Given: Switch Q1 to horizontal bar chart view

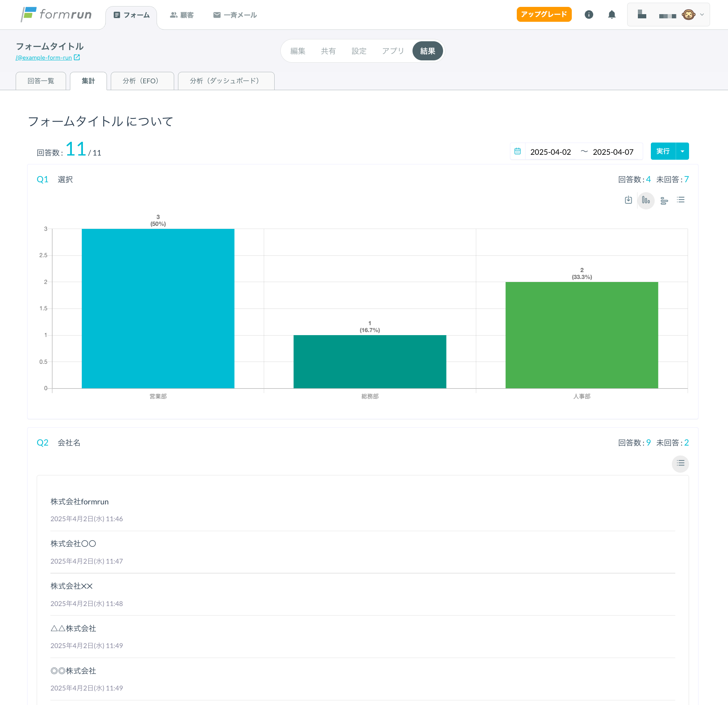Looking at the screenshot, I should 664,200.
